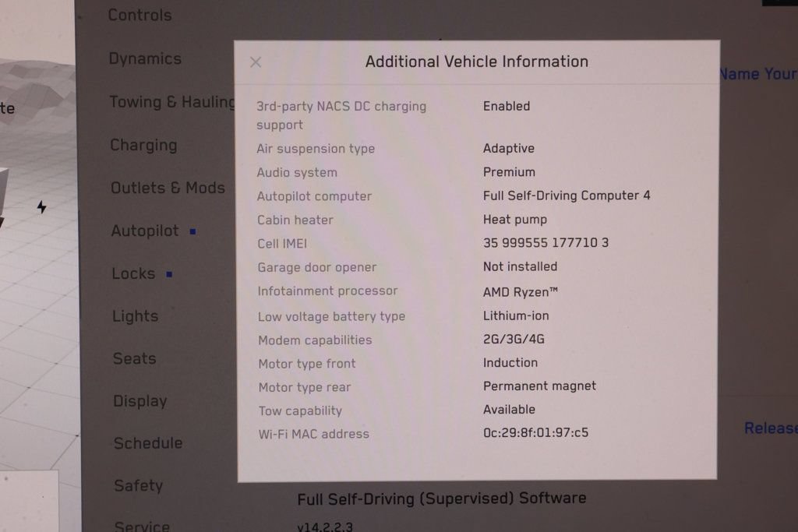Select the Available tow capability value

click(x=509, y=410)
